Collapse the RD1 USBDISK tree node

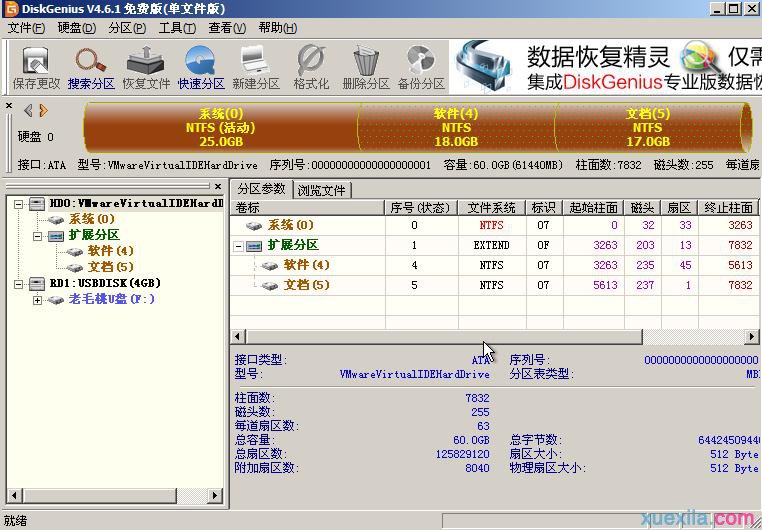tap(18, 284)
